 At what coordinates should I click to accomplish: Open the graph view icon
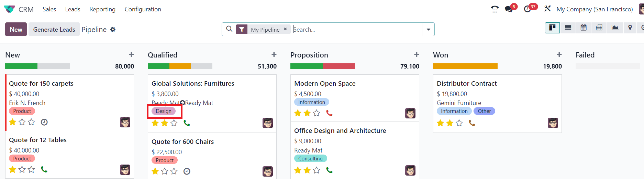615,28
